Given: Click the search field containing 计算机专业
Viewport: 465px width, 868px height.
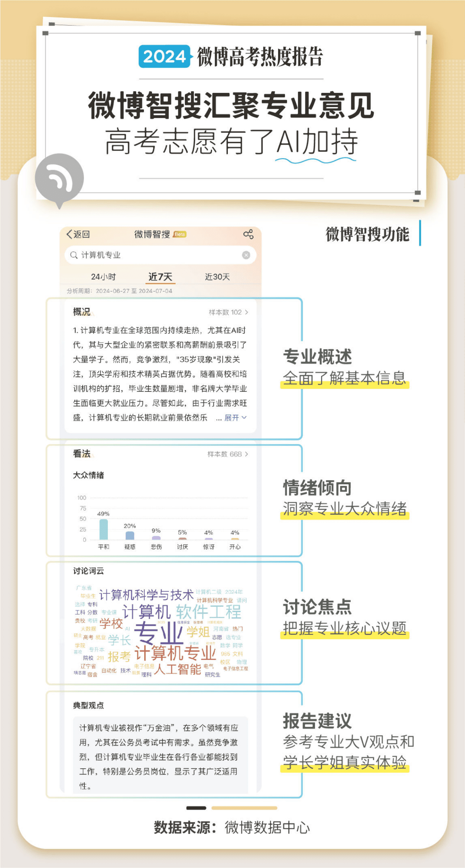Looking at the screenshot, I should [160, 255].
